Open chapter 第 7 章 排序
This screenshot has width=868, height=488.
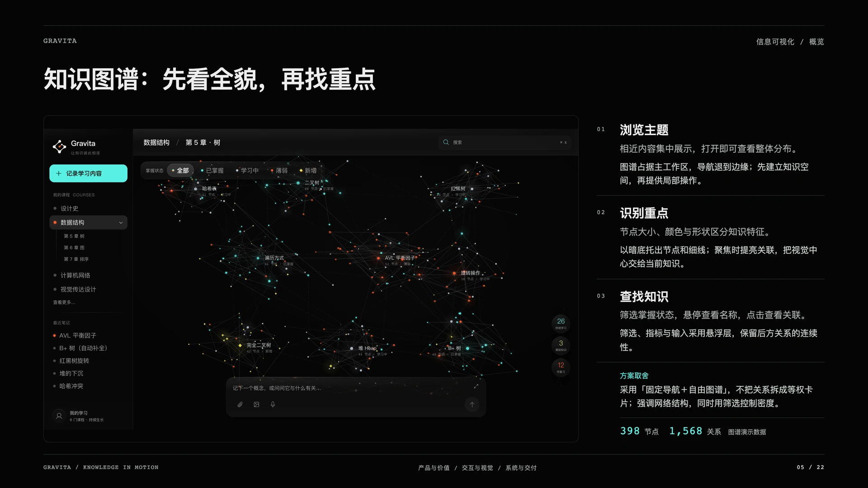pyautogui.click(x=76, y=259)
